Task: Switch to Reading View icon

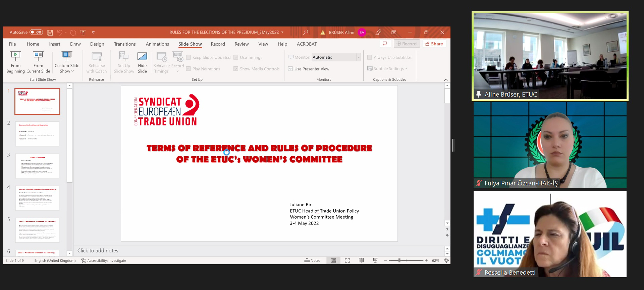Action: [361, 260]
